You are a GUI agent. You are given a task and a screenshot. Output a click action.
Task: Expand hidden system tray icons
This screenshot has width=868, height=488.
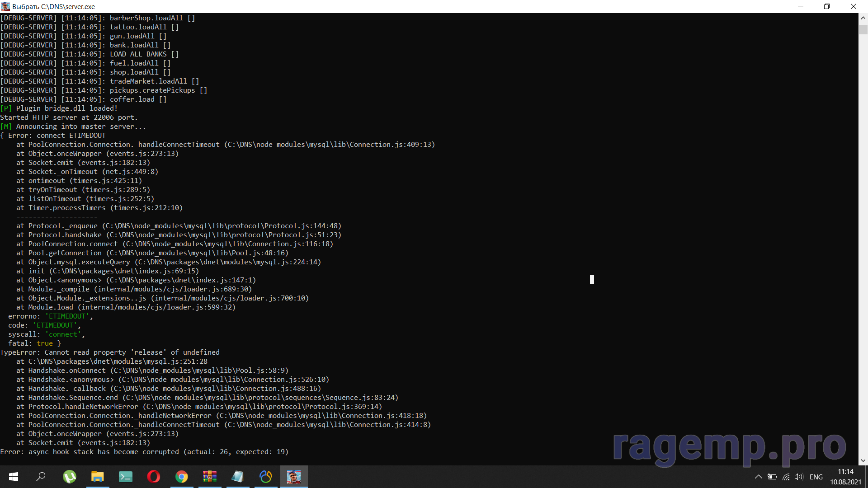click(759, 477)
